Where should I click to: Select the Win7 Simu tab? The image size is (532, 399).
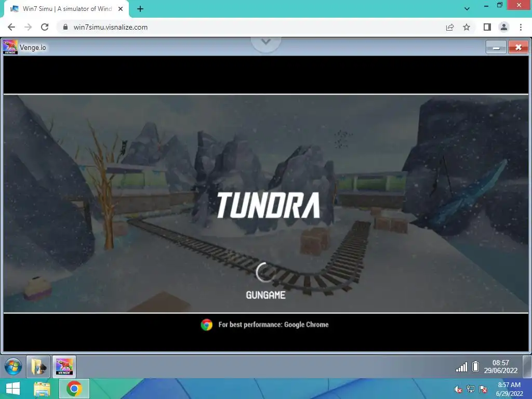[66, 9]
